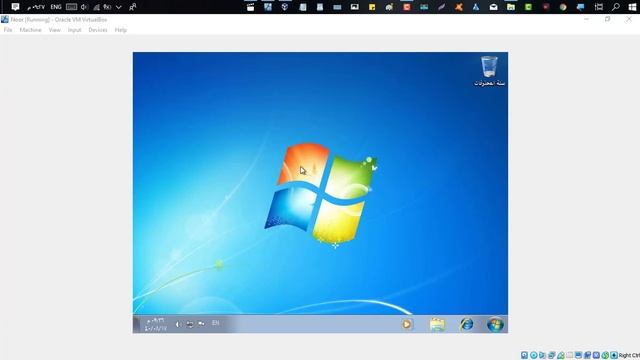
Task: Click the shared folders status icon
Action: [569, 355]
